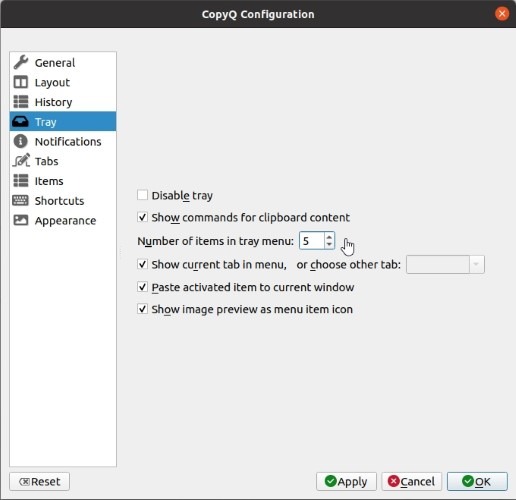The width and height of the screenshot is (516, 500).
Task: Open the Items section
Action: (63, 181)
